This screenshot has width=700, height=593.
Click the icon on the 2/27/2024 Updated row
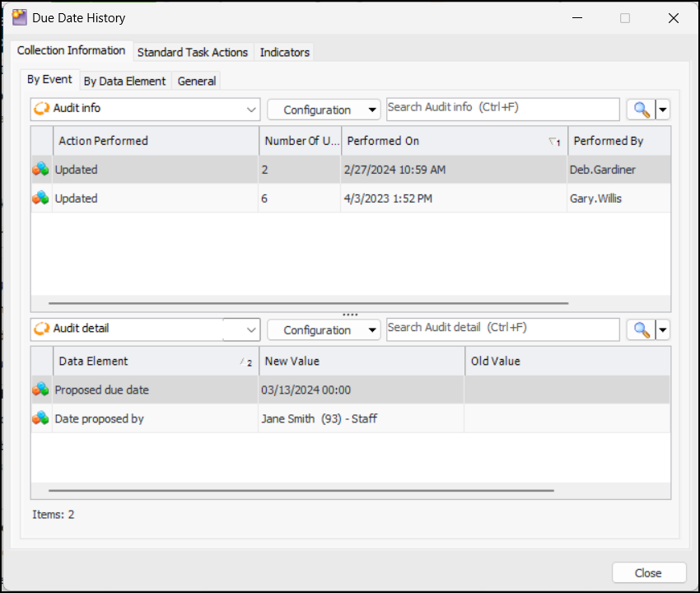40,170
